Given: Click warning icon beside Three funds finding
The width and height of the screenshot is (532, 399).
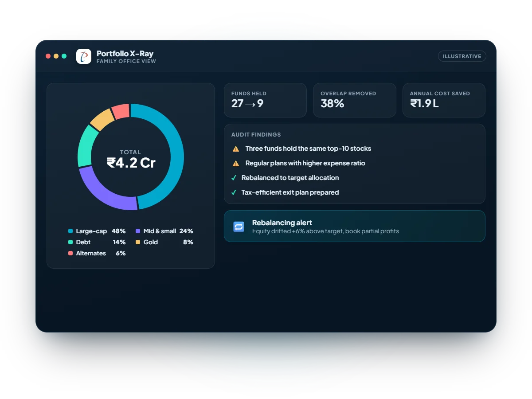Looking at the screenshot, I should tap(236, 149).
